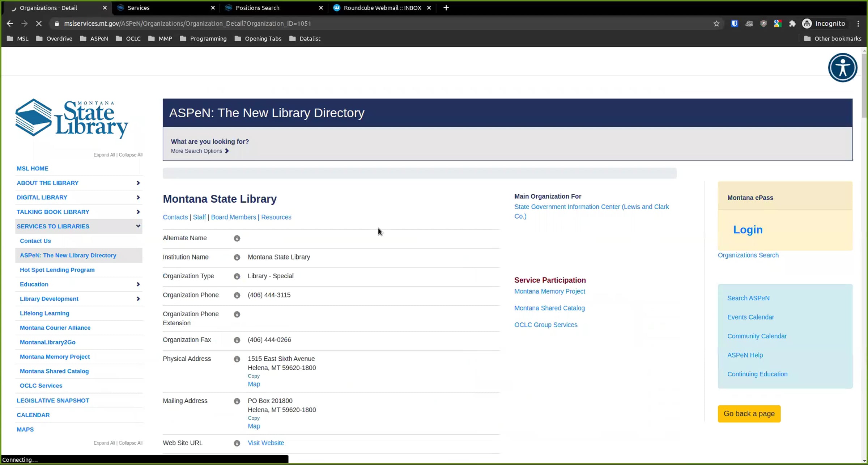The image size is (868, 465).
Task: Click the top Collapse All link
Action: (131, 155)
